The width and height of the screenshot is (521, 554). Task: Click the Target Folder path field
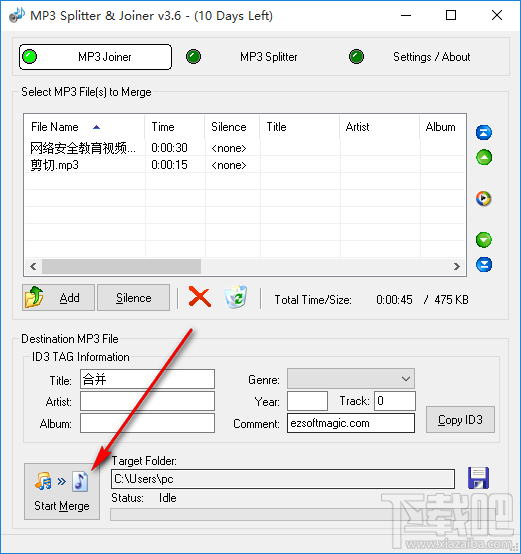(283, 479)
